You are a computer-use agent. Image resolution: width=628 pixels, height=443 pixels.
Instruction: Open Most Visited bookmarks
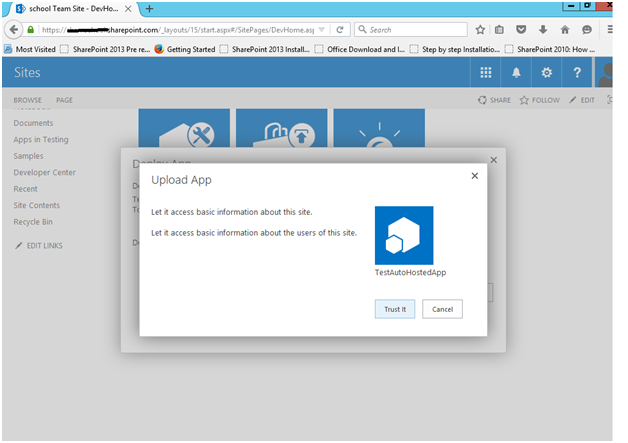pos(30,49)
